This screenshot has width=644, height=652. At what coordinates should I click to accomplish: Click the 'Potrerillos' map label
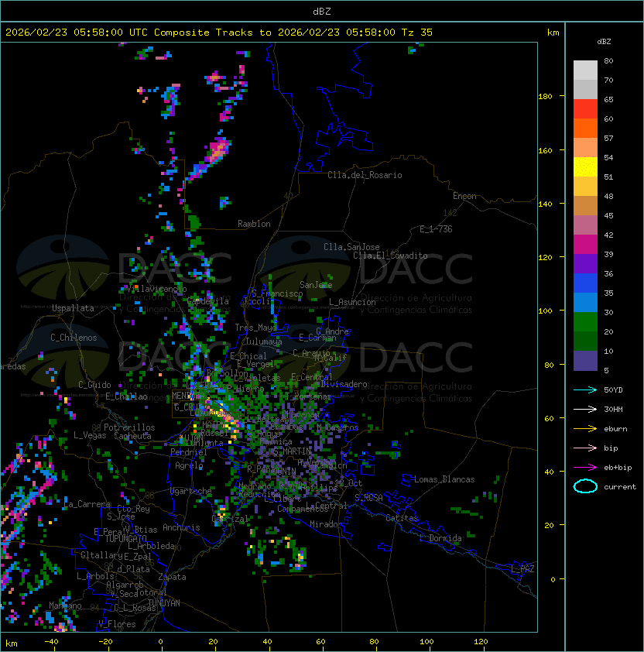click(x=129, y=427)
